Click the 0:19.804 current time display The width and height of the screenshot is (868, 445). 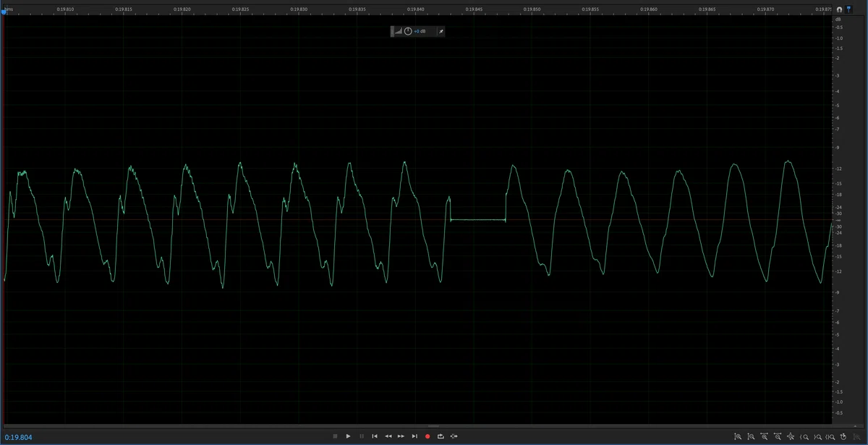17,436
